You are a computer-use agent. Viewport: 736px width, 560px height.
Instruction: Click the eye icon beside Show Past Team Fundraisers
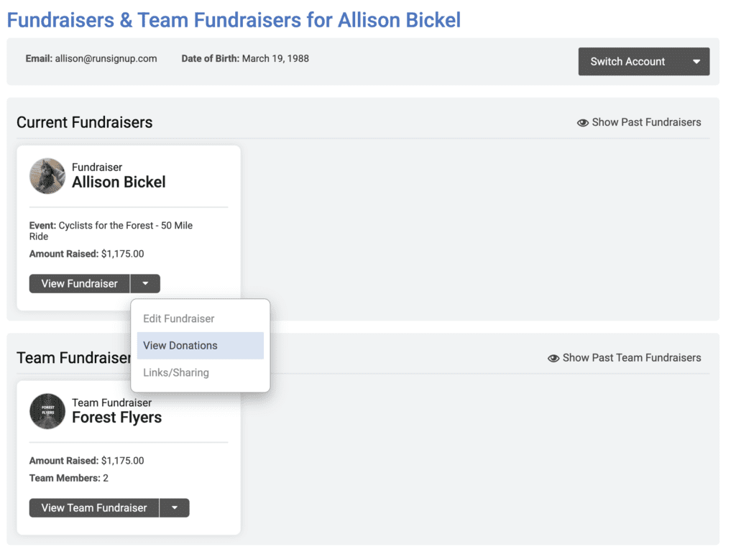[x=553, y=358]
